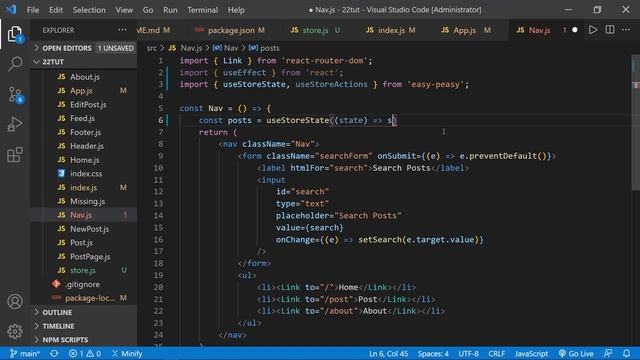This screenshot has width=640, height=360.
Task: Open .gitignore in explorer
Action: tap(82, 284)
